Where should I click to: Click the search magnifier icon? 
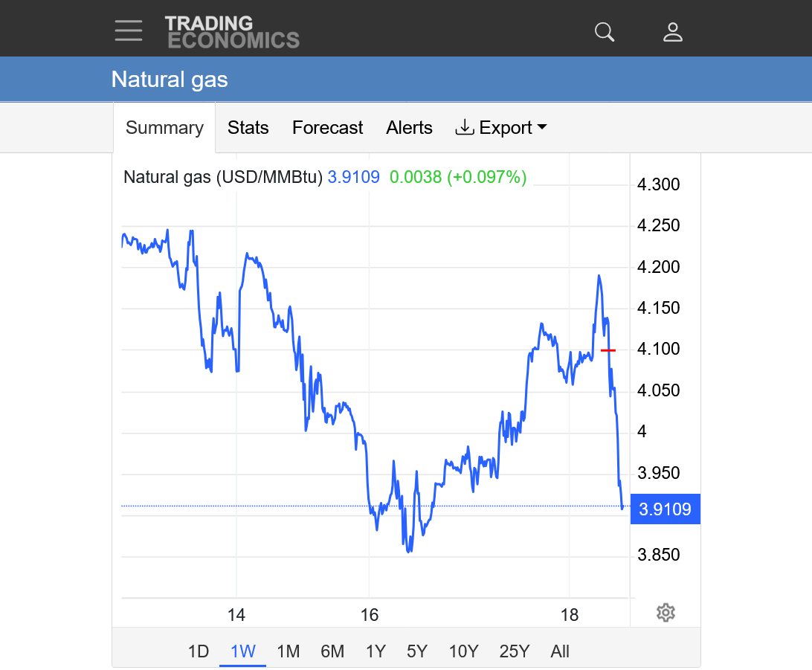(605, 32)
